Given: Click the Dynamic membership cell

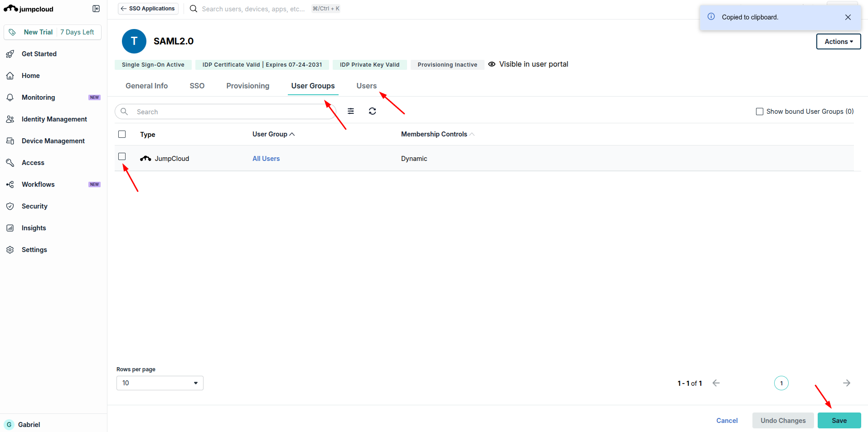Looking at the screenshot, I should coord(414,159).
